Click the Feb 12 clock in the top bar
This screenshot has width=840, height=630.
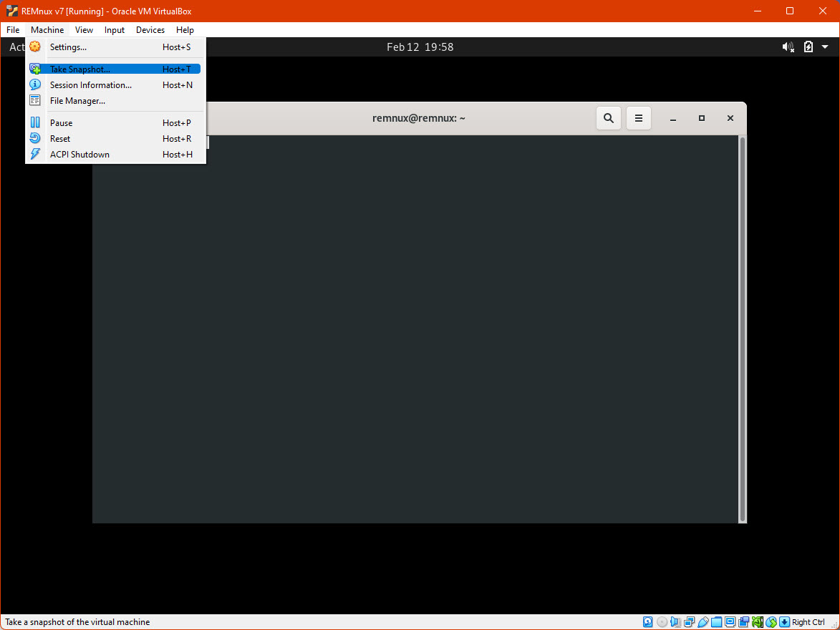coord(420,47)
